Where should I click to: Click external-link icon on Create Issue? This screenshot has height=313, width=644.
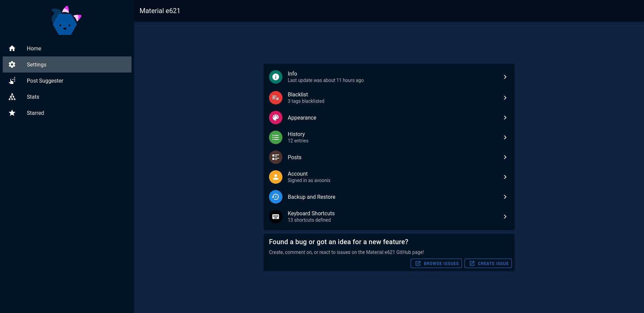pyautogui.click(x=472, y=263)
